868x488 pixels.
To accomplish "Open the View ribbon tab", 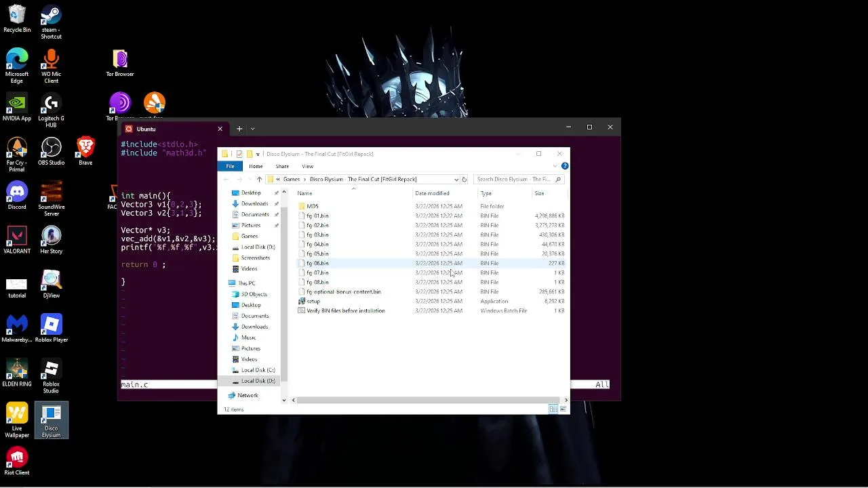I will (307, 166).
